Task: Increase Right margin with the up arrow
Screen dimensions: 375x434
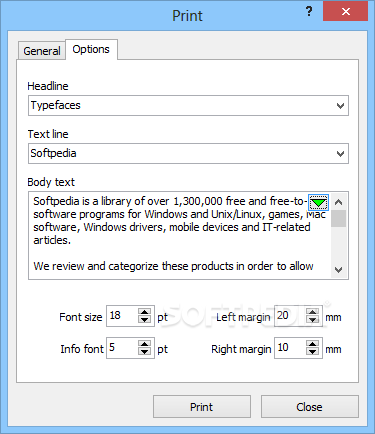Action: [x=313, y=344]
